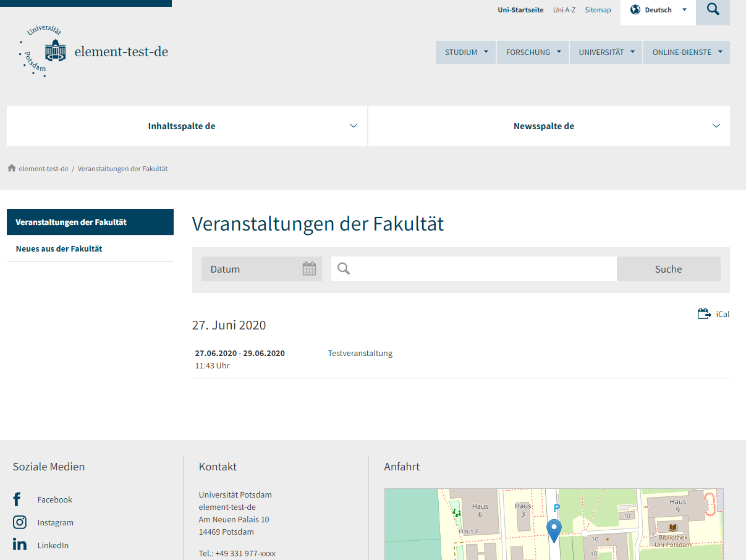Click the home icon in breadcrumb

[x=11, y=169]
